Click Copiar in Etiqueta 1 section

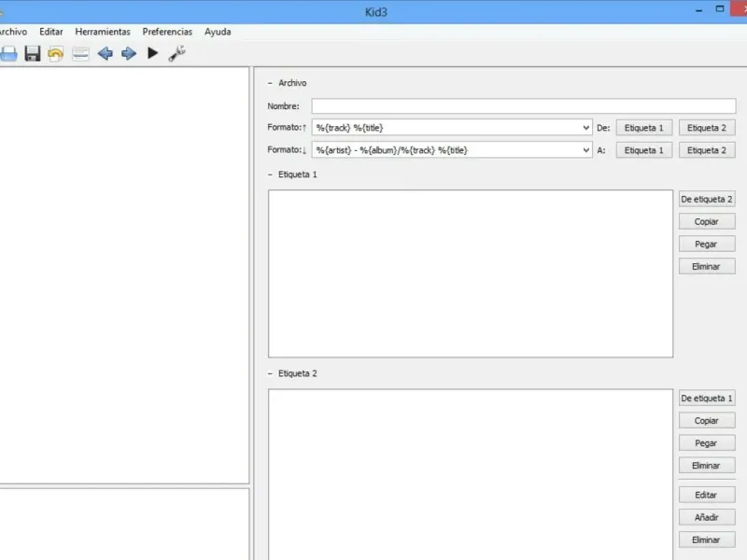(707, 221)
